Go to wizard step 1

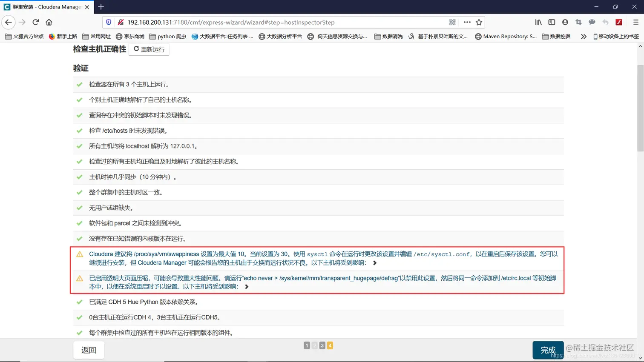pos(307,345)
